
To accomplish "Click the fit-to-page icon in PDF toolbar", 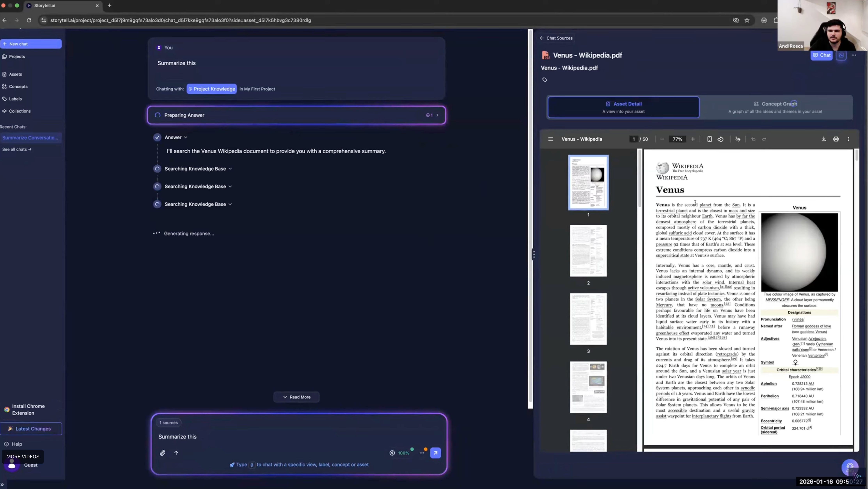I will [x=709, y=139].
